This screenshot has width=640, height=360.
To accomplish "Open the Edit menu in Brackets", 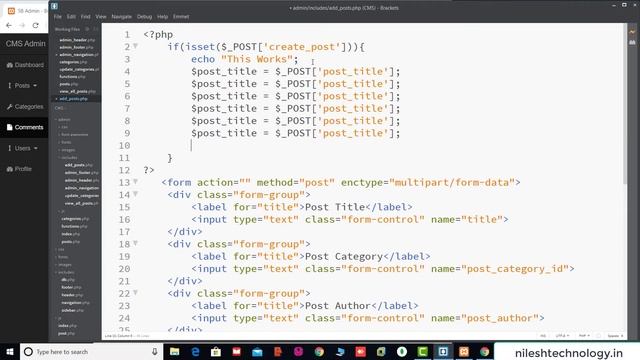I will 71,17.
